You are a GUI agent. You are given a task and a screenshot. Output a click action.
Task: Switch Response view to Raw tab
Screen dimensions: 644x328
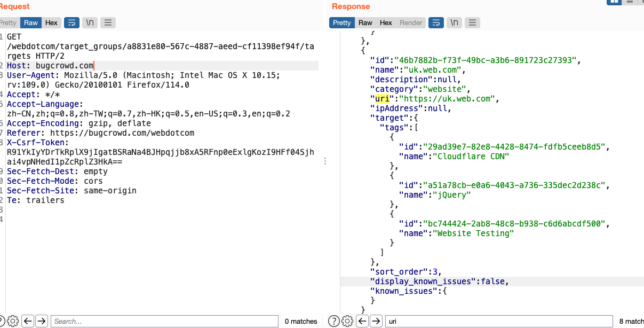point(365,22)
